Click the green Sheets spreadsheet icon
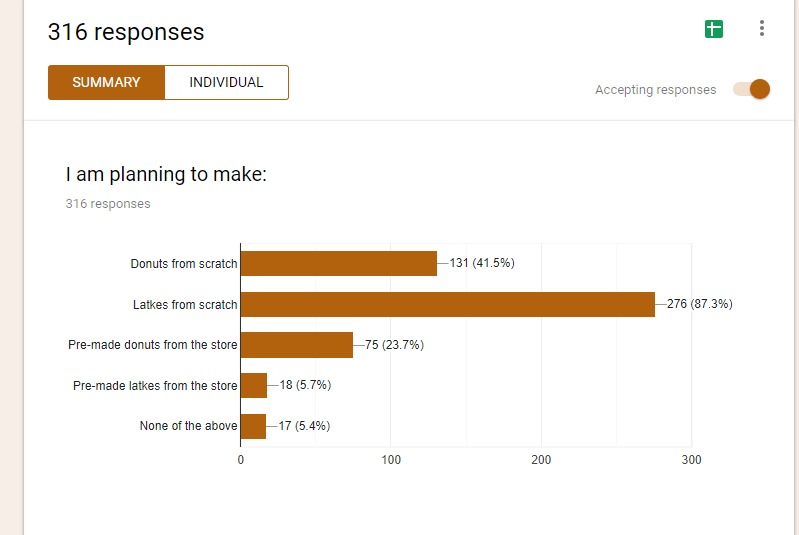This screenshot has width=799, height=535. [713, 29]
